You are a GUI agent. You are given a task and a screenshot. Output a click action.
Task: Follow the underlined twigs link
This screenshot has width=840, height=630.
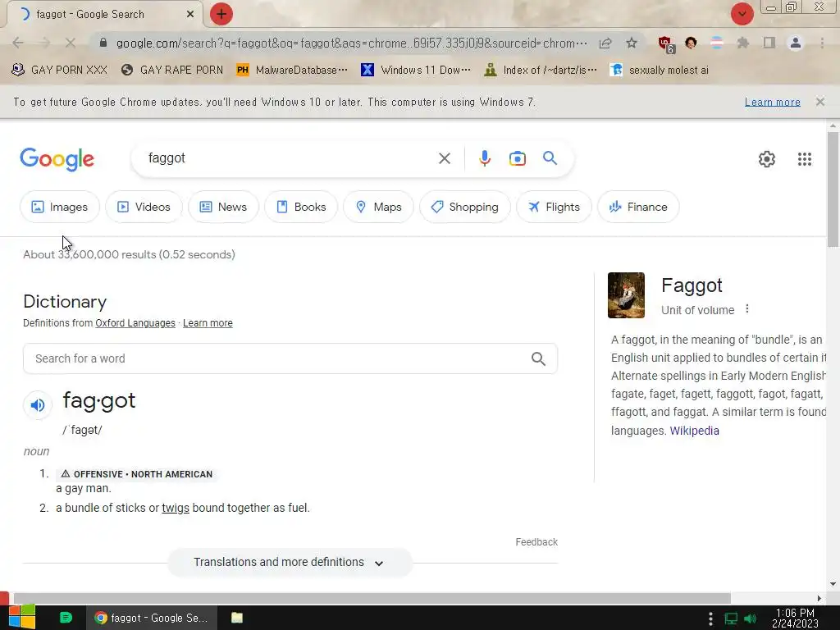[x=176, y=508]
